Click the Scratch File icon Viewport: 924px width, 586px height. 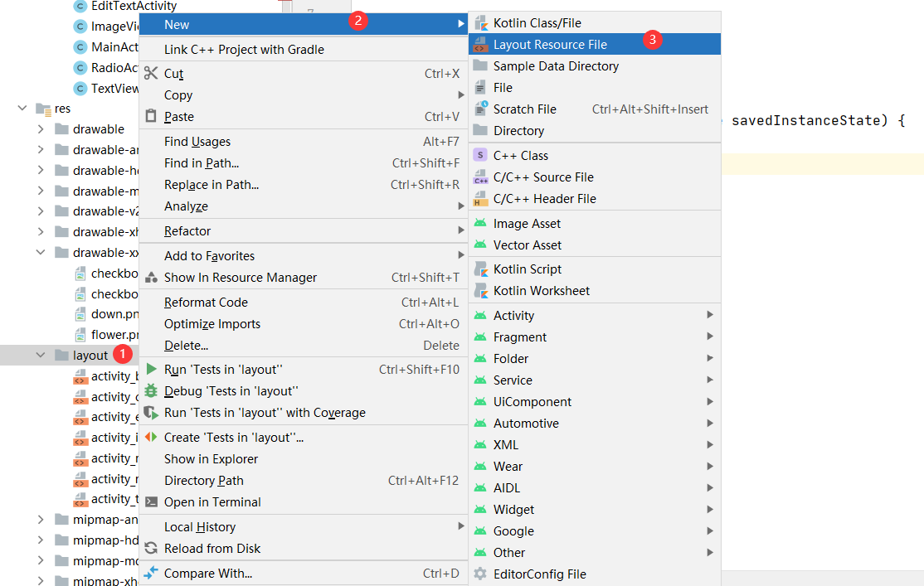point(480,109)
